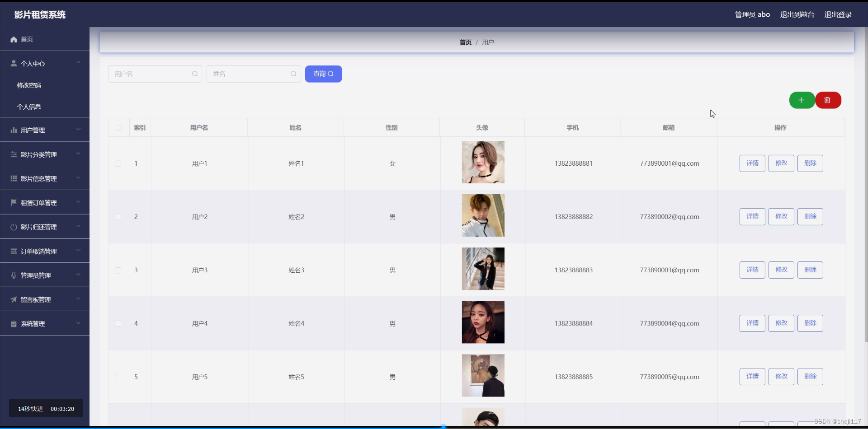Open 详情 for 用户2
Image resolution: width=868 pixels, height=429 pixels.
tap(752, 216)
